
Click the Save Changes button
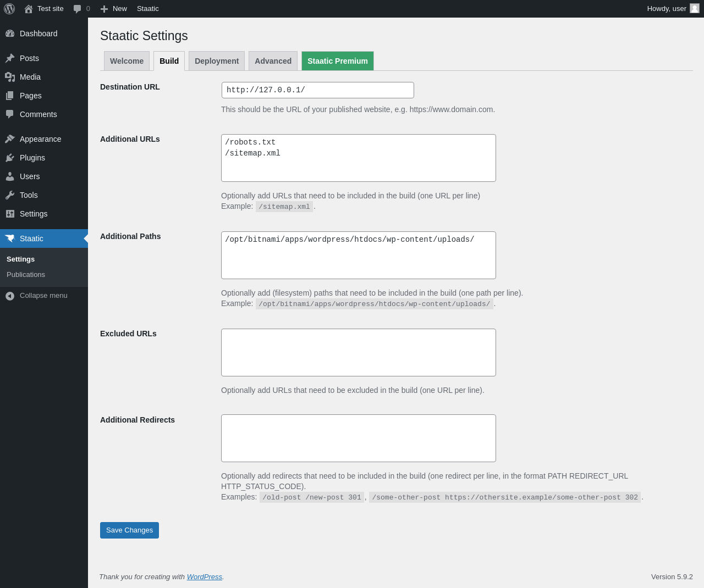[x=129, y=530]
